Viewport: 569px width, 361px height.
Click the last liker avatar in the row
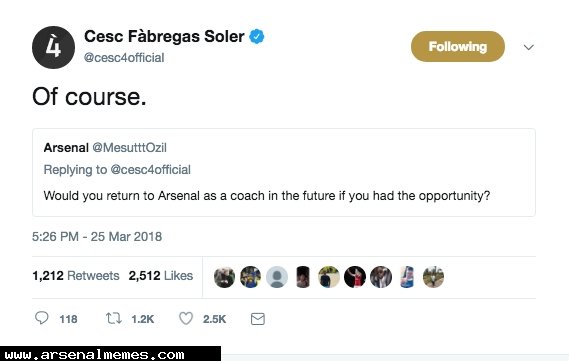(x=433, y=277)
